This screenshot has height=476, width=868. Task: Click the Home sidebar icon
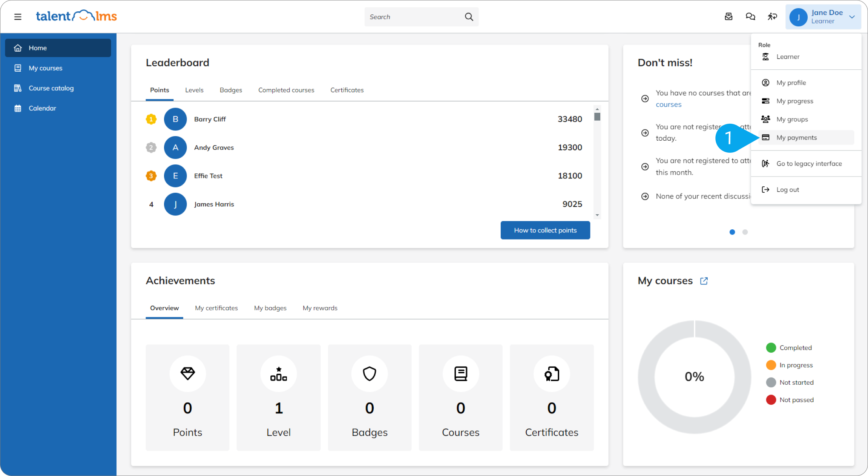18,48
